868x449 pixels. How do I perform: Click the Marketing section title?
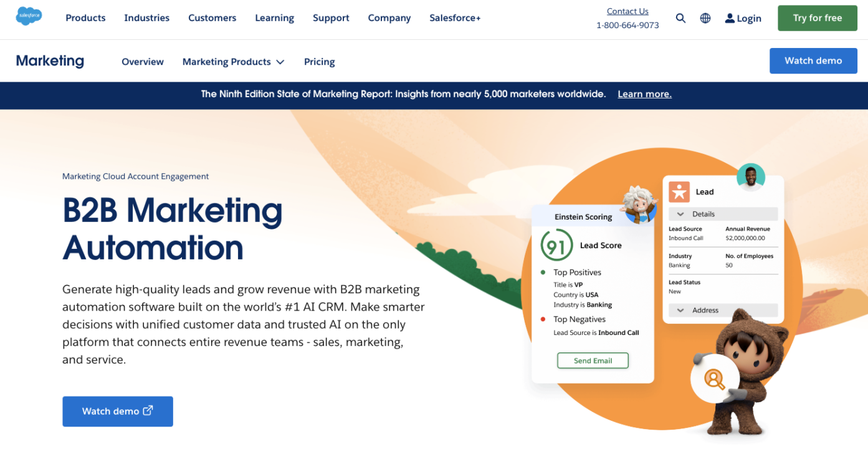pos(50,60)
